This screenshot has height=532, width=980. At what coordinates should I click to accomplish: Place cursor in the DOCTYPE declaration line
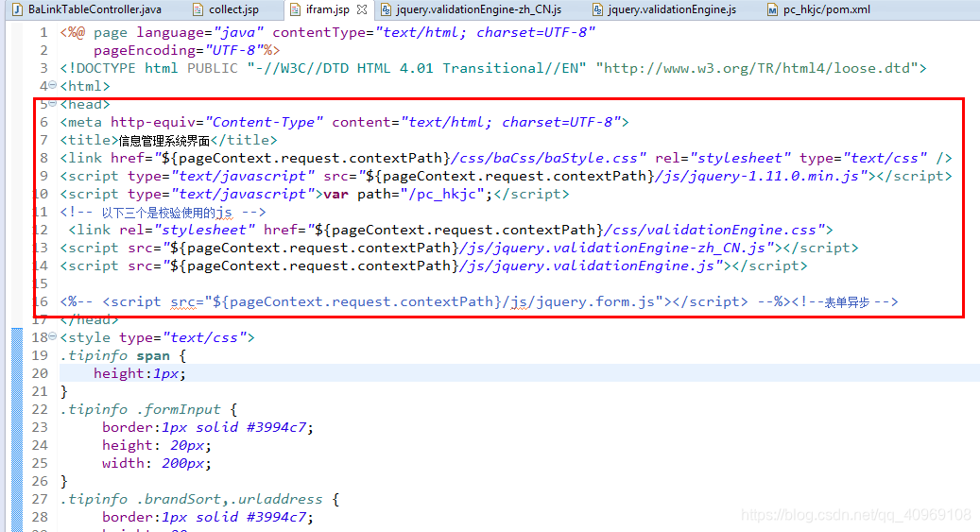tap(493, 68)
